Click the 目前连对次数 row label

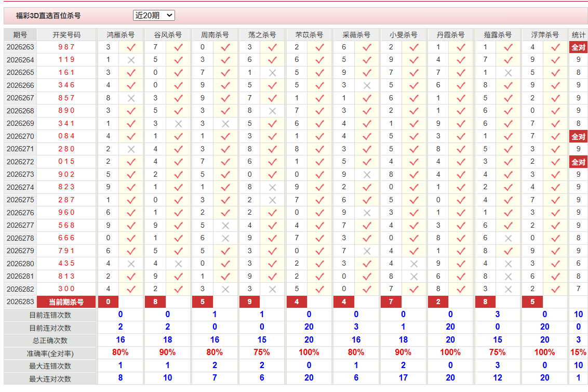(x=50, y=328)
